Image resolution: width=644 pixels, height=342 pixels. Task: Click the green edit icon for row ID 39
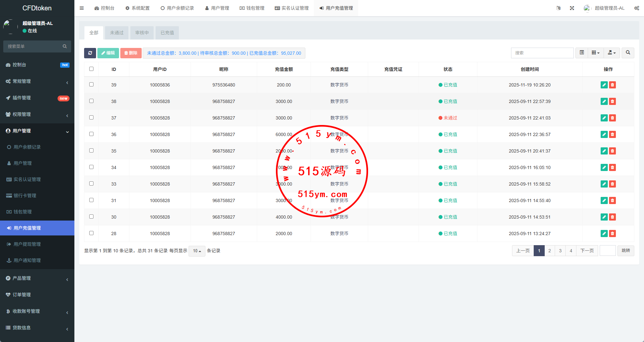point(604,85)
